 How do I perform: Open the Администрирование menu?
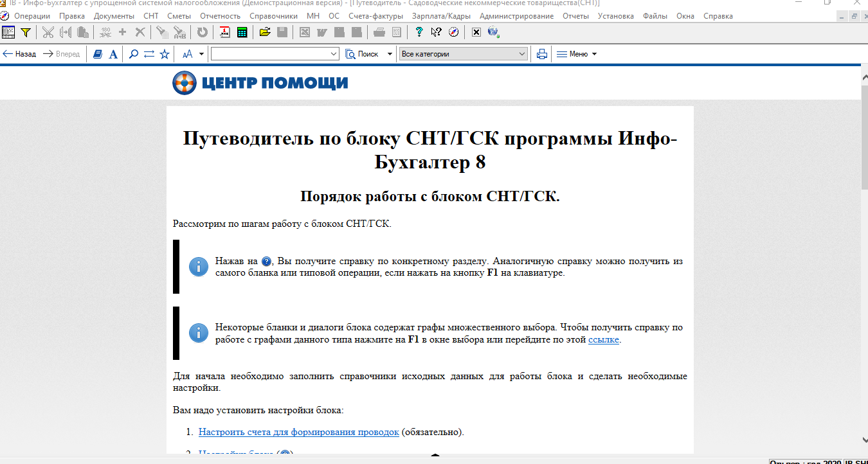point(517,16)
